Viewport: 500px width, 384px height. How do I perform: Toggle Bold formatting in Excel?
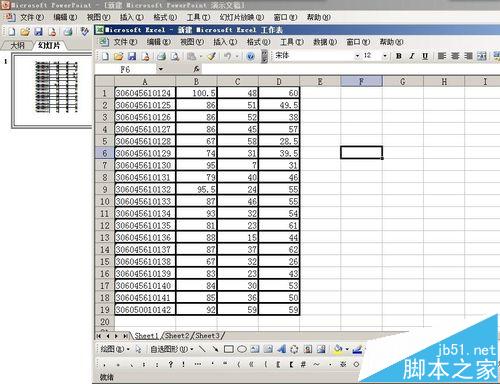[x=399, y=56]
